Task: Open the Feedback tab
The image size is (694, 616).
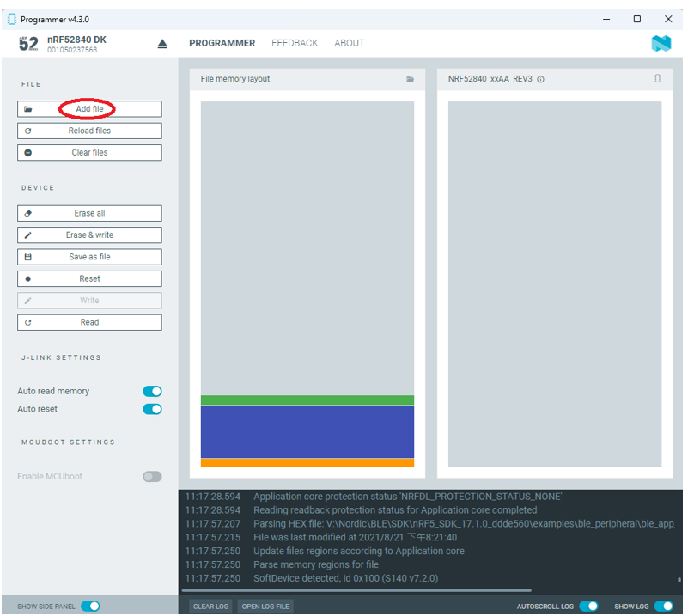Action: (x=295, y=43)
